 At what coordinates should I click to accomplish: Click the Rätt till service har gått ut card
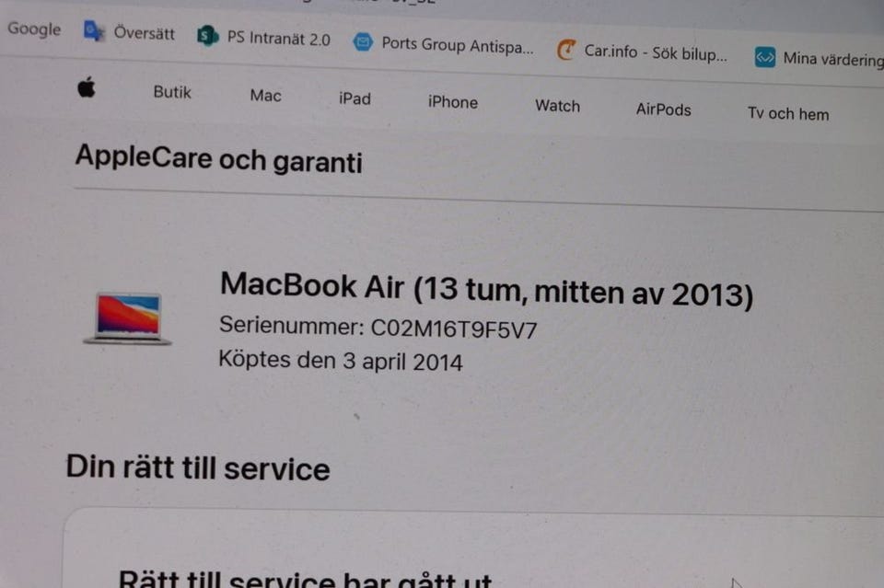click(473, 548)
